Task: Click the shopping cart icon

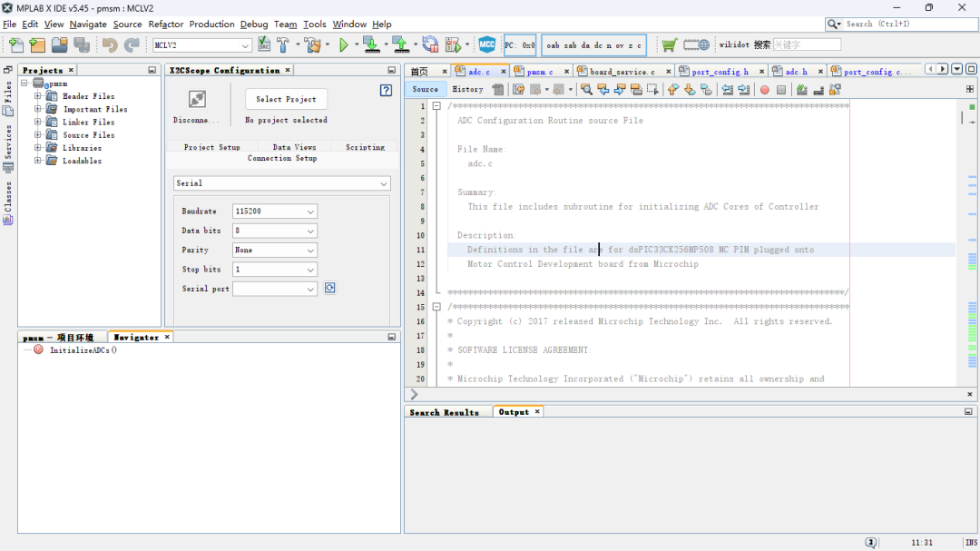Action: click(669, 45)
